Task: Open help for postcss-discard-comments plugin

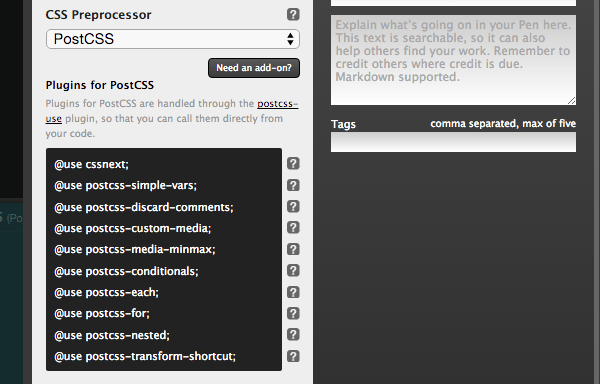Action: point(293,207)
